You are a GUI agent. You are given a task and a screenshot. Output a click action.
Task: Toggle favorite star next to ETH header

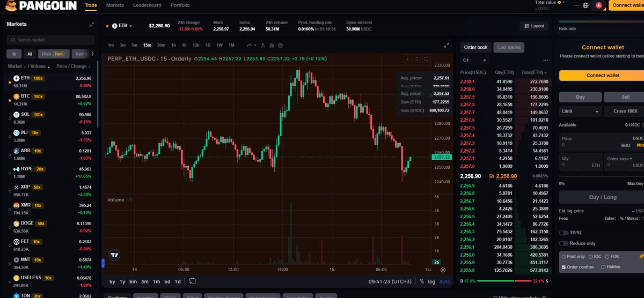pyautogui.click(x=107, y=26)
